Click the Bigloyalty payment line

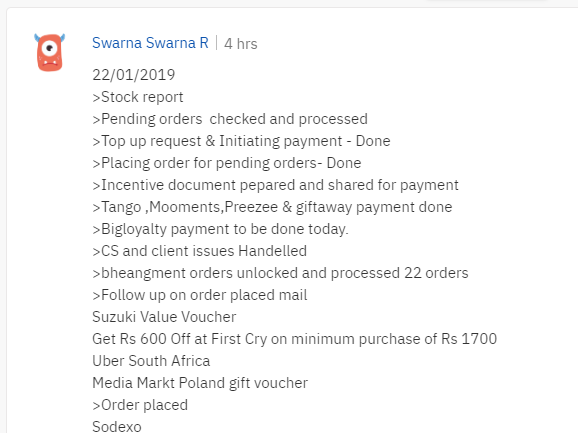[x=220, y=229]
